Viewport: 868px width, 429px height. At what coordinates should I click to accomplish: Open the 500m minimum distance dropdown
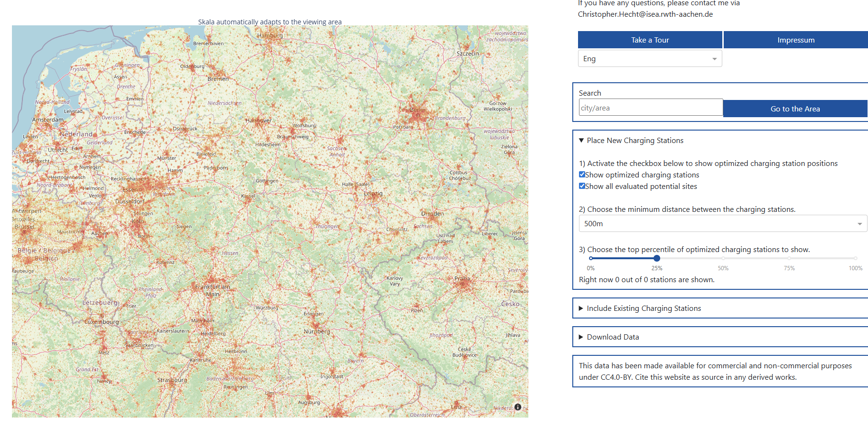(x=722, y=223)
